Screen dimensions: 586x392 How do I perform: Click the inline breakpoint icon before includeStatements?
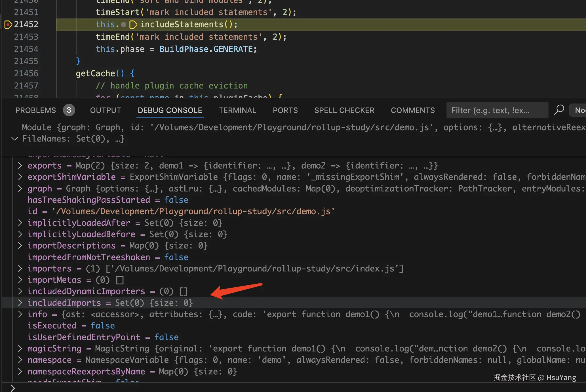click(x=133, y=25)
